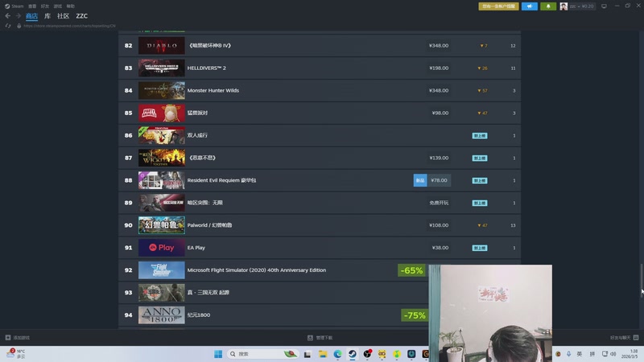Click the ¥38.00 EA Play price

(440, 248)
